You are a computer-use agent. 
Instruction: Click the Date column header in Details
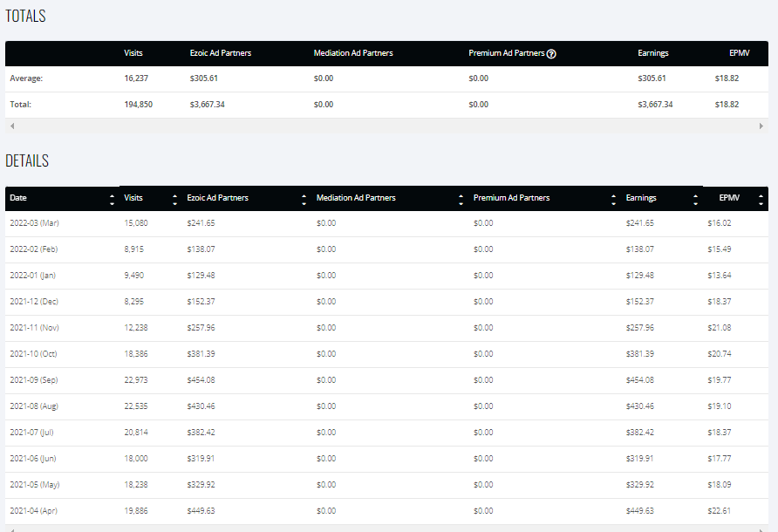coord(18,197)
